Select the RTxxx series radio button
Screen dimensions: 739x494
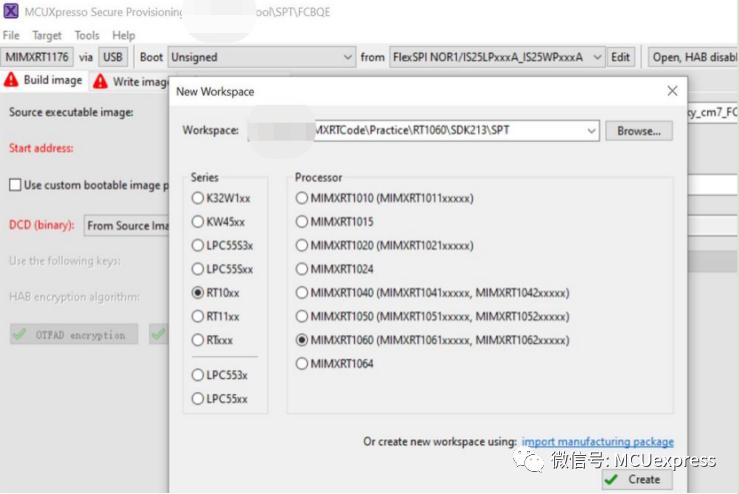pyautogui.click(x=197, y=340)
